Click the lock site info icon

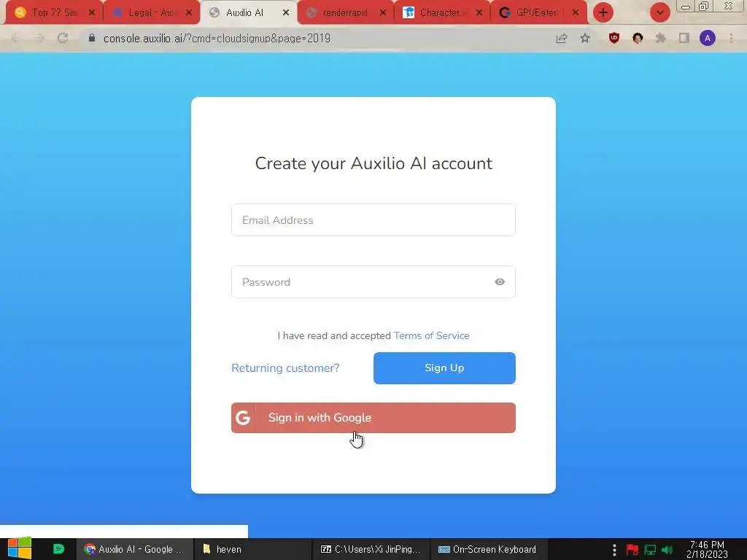[92, 38]
